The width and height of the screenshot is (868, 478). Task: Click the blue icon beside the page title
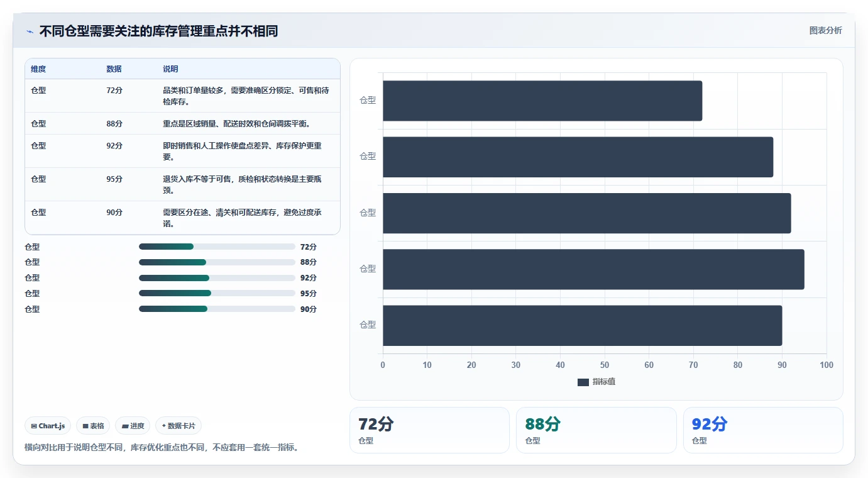click(30, 31)
